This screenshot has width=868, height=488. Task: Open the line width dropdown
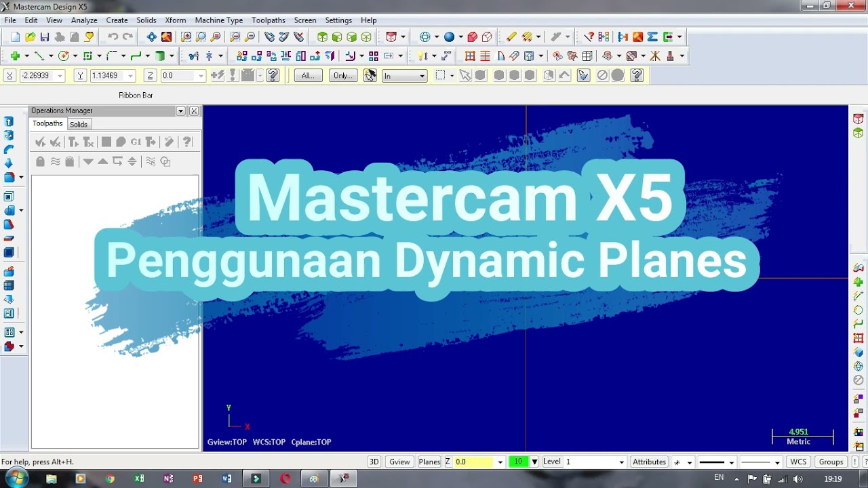tap(777, 462)
